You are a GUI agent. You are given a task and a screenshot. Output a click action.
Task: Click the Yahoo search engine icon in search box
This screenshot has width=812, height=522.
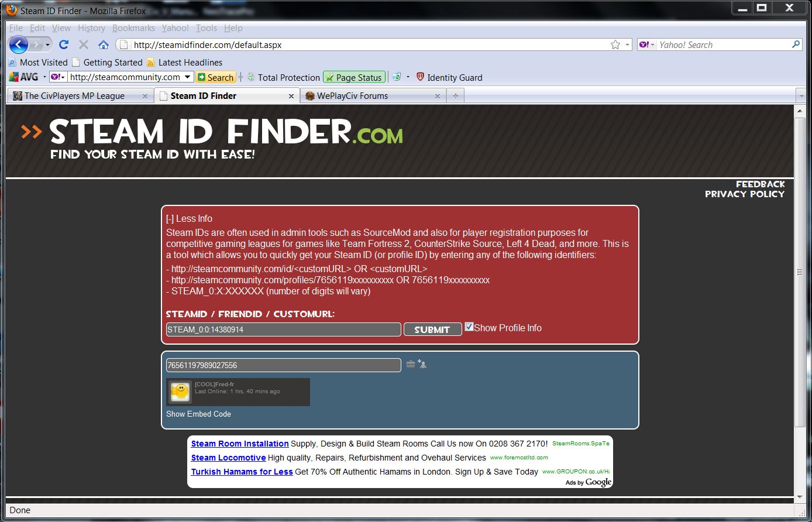(644, 44)
